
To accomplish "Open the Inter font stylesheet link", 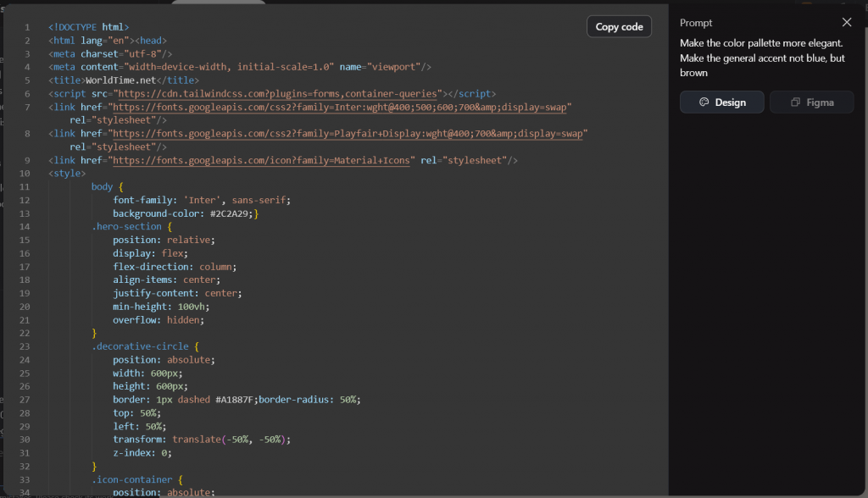I will click(339, 107).
